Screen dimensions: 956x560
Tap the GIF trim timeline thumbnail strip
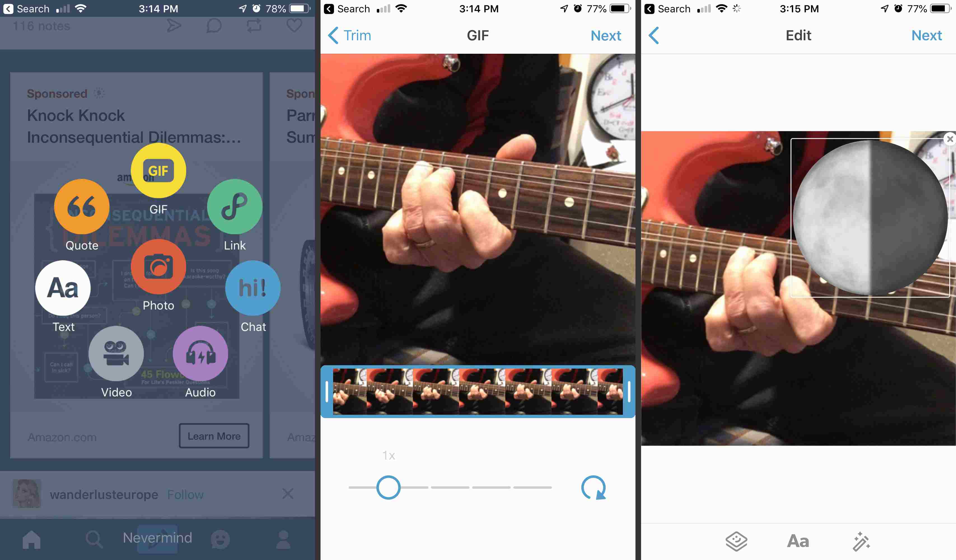477,391
